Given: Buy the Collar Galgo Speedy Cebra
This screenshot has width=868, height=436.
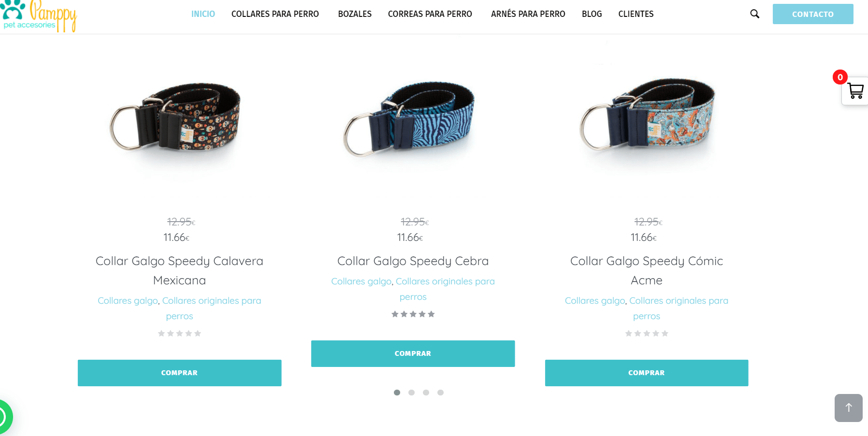Looking at the screenshot, I should click(x=413, y=353).
